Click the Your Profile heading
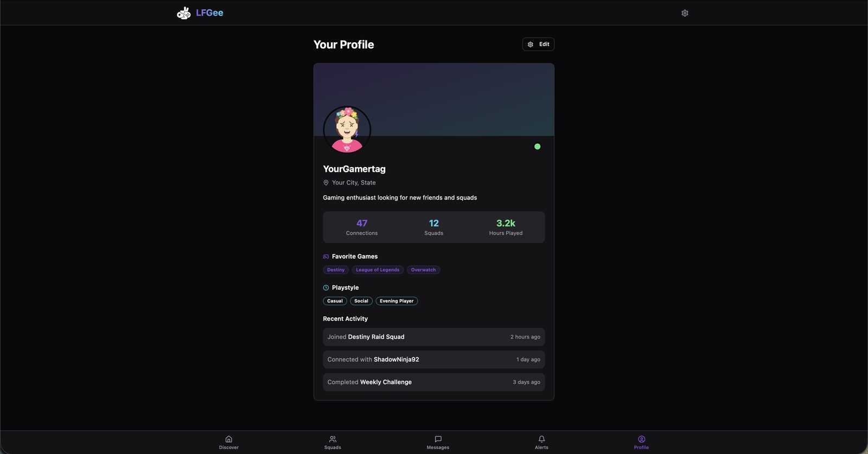This screenshot has height=454, width=868. (x=344, y=44)
